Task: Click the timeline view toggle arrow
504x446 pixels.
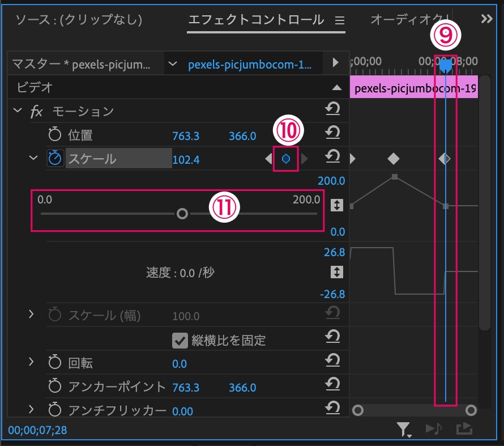Action: [x=335, y=62]
